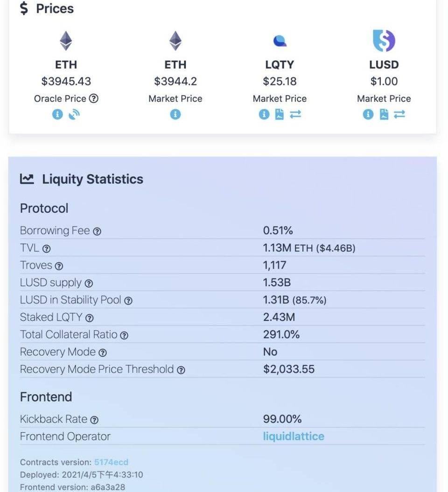Click the Recovery Mode Price Threshold help icon
This screenshot has width=448, height=492.
coord(181,370)
